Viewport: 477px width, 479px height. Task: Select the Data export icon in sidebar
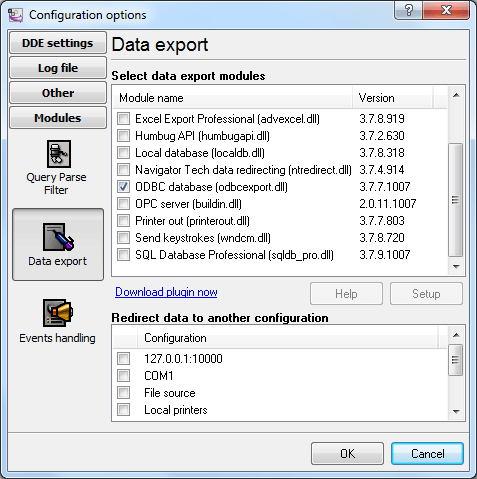coord(58,237)
